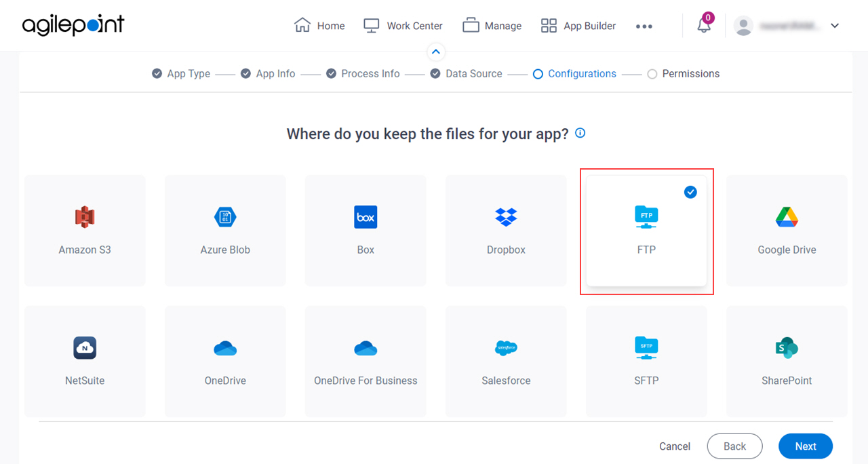Click the FTP folder icon
This screenshot has width=868, height=464.
tap(646, 217)
